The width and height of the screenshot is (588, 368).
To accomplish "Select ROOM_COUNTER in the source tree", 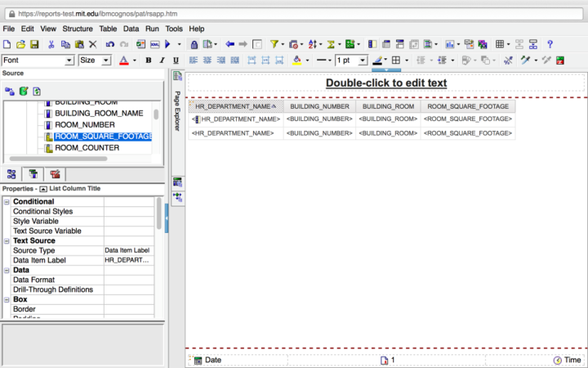I will [87, 148].
